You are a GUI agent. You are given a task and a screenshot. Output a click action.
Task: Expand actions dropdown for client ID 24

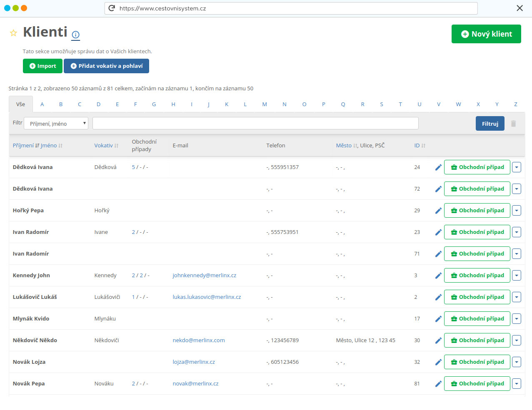[x=517, y=167]
